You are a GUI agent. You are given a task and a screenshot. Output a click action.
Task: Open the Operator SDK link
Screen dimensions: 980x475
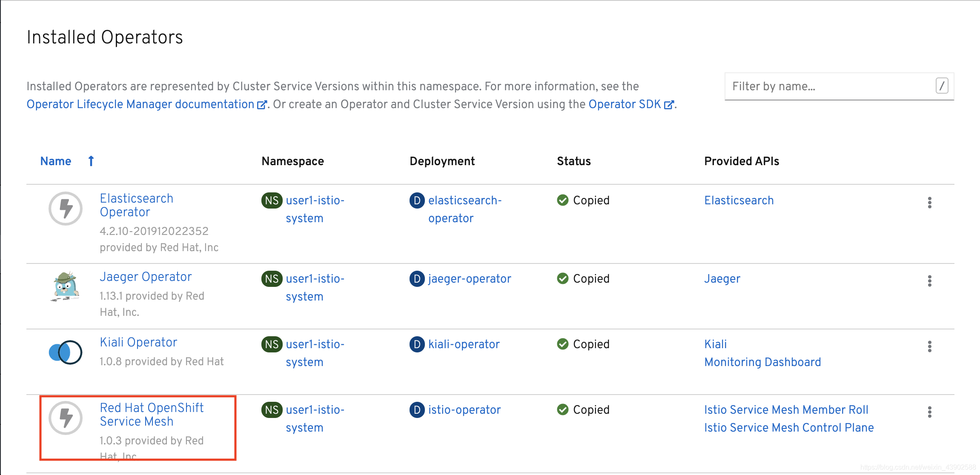(x=625, y=104)
